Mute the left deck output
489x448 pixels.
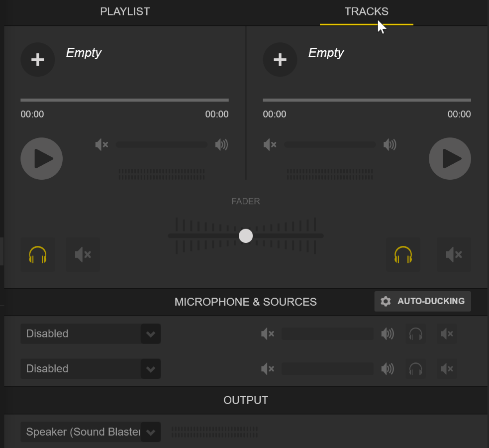pyautogui.click(x=83, y=254)
